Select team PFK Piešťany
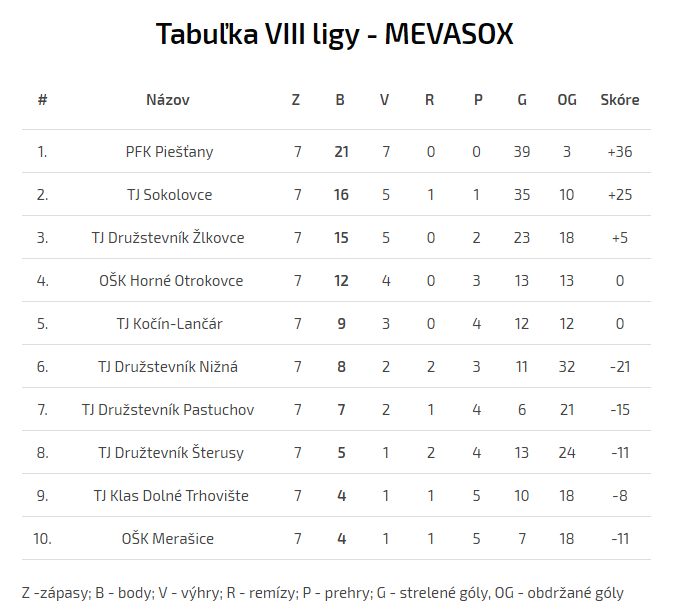Screen dimensions: 693x616 click(169, 152)
